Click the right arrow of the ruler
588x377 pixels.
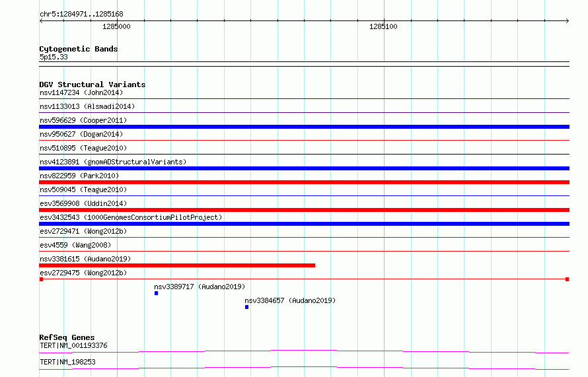[x=567, y=21]
